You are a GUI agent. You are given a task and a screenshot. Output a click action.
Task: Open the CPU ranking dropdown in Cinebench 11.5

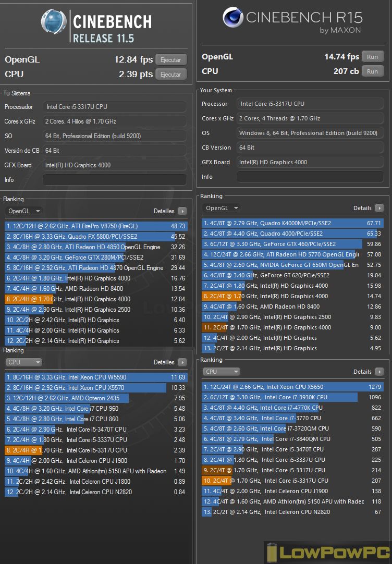coord(24,362)
